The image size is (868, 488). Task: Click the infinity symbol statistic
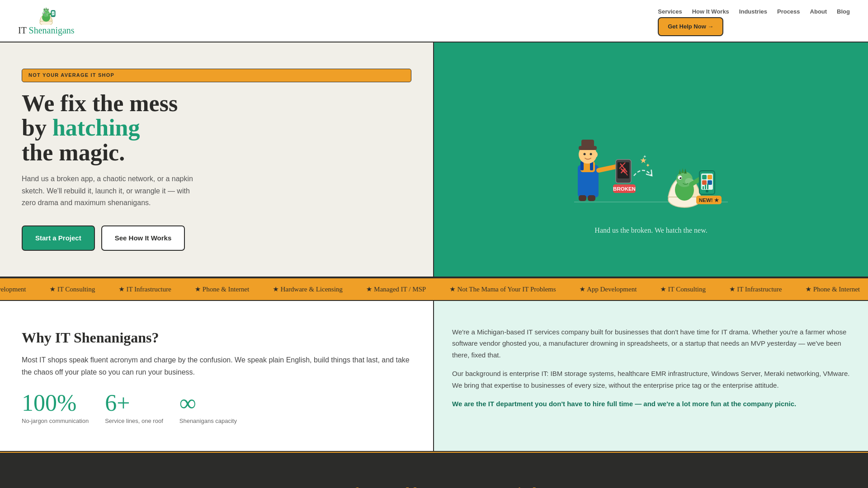[188, 403]
